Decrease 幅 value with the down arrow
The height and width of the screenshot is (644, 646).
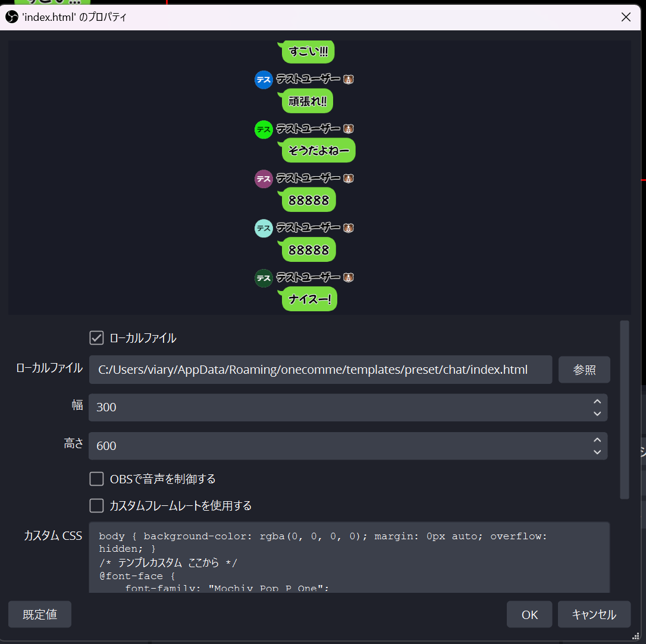tap(597, 413)
